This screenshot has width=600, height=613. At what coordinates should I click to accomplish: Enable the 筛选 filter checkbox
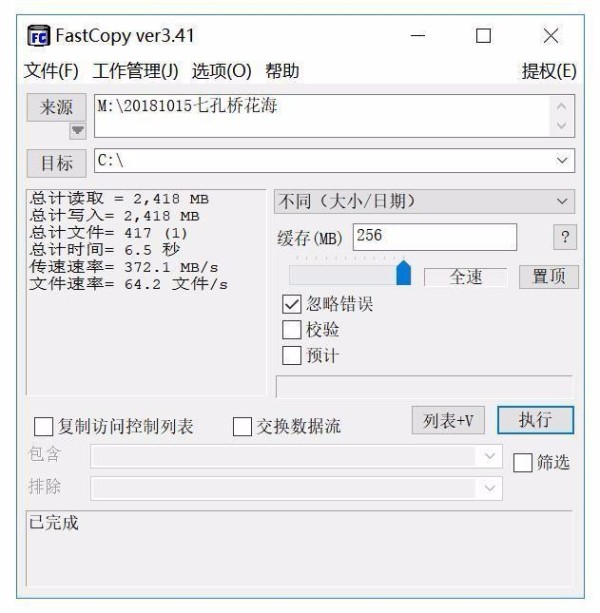pyautogui.click(x=523, y=463)
